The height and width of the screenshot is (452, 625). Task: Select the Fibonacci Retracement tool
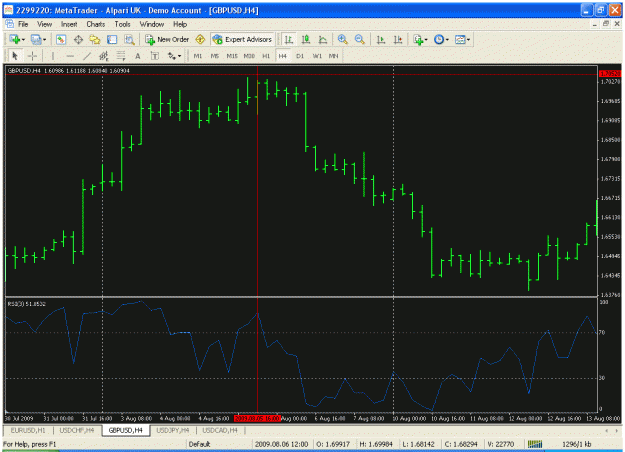click(x=120, y=56)
